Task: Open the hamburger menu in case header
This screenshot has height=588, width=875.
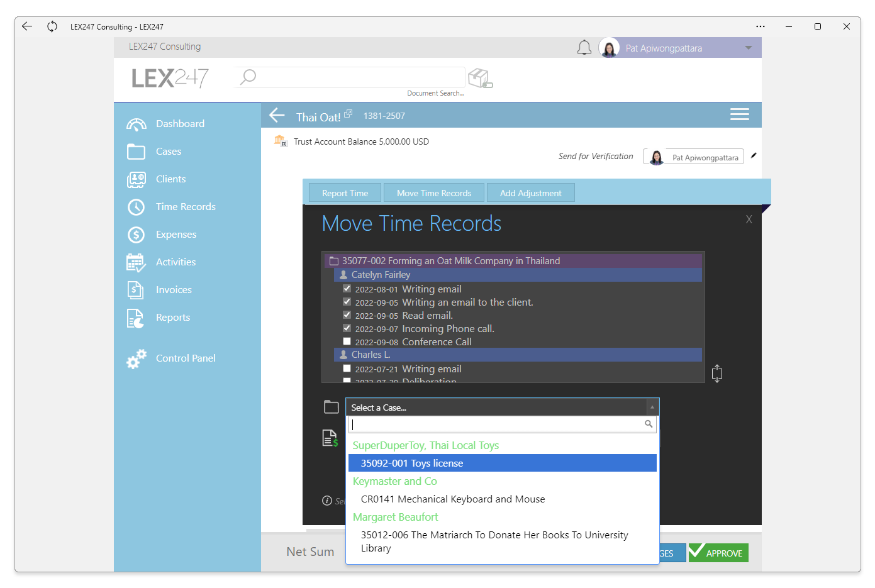Action: pos(740,114)
